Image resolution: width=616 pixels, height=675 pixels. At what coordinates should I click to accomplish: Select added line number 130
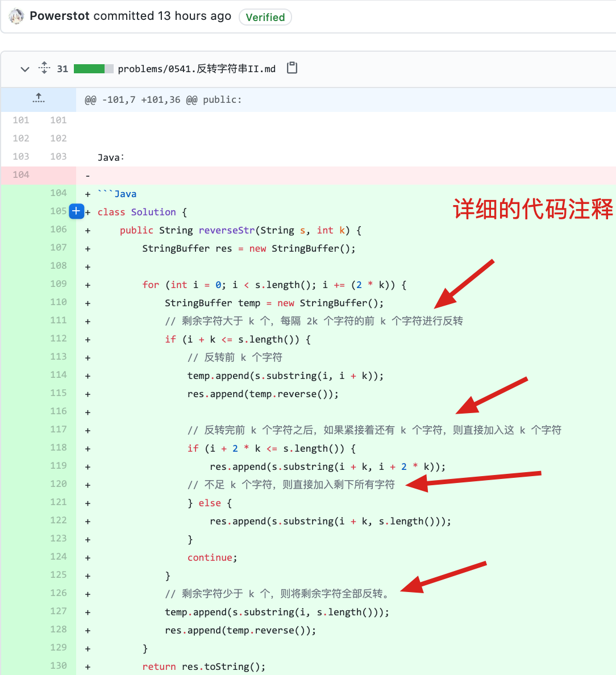[58, 665]
